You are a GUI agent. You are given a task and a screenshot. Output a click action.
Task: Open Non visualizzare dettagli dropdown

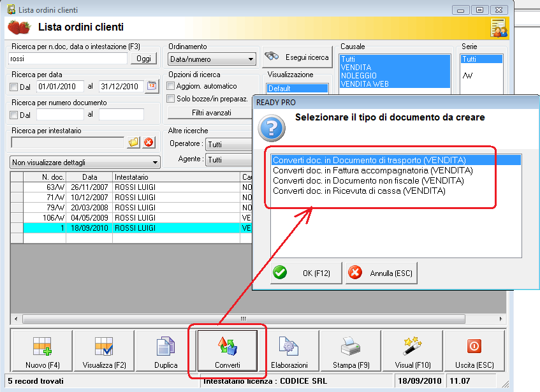point(85,162)
